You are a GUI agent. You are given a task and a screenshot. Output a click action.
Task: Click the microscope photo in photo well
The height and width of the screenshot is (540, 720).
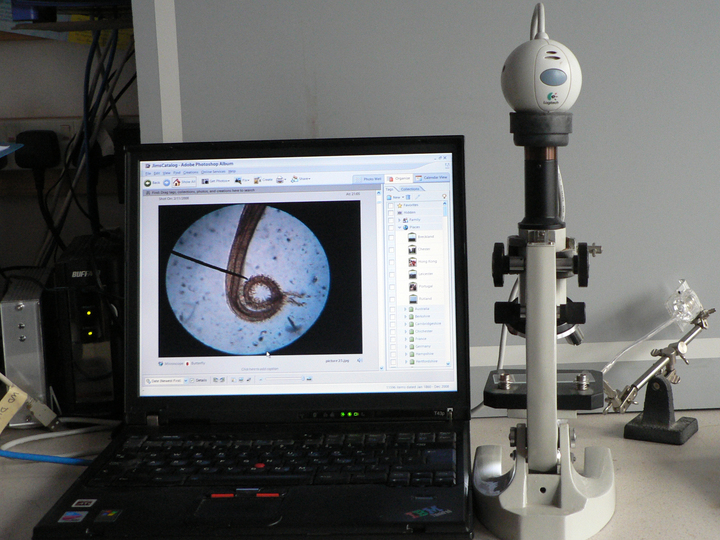tap(260, 278)
